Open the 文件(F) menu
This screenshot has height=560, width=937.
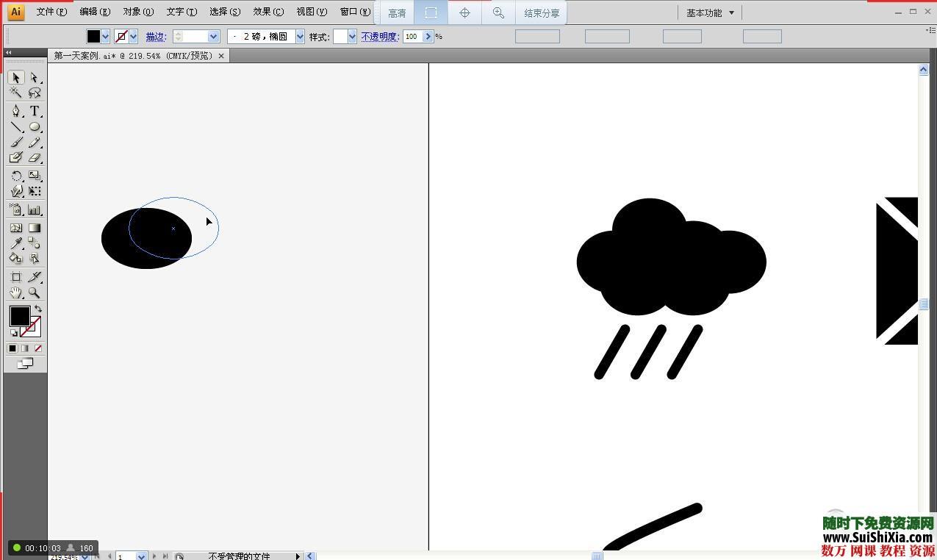tap(51, 12)
